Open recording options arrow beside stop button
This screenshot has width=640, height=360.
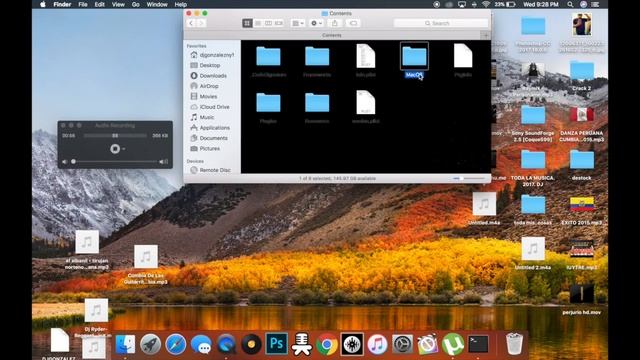124,149
